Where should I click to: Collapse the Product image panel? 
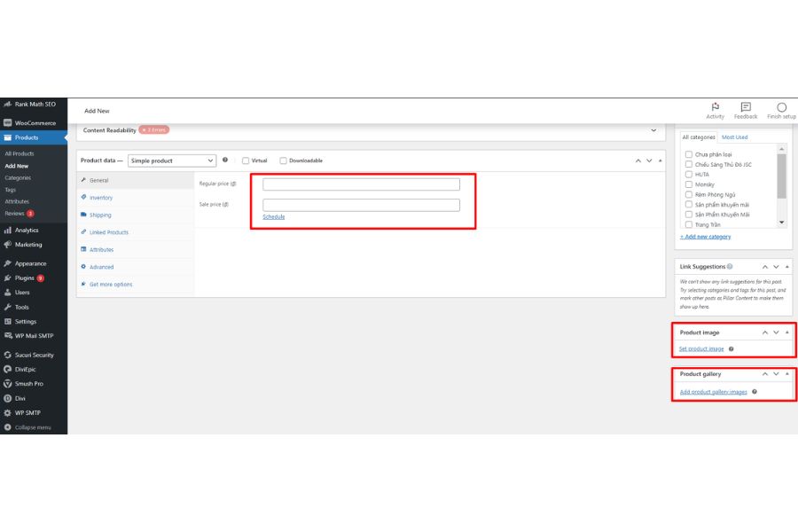pos(787,332)
